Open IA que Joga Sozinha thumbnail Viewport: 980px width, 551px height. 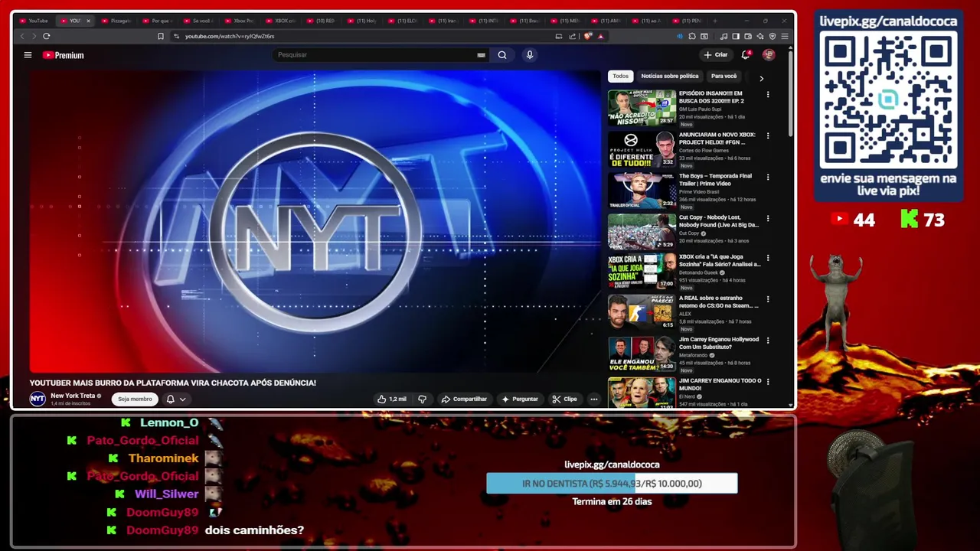(642, 271)
